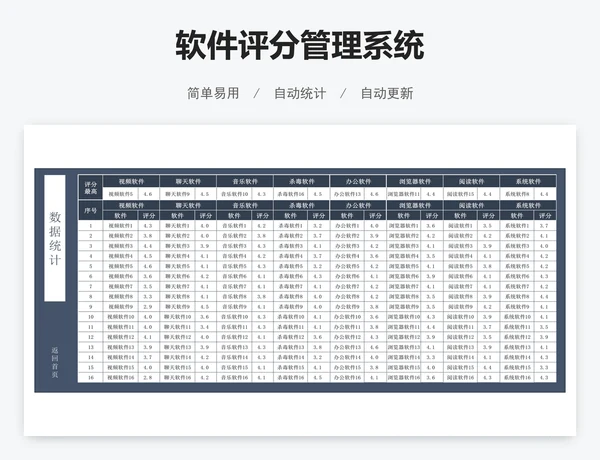Click the 音乐软件1 cell
Image resolution: width=600 pixels, height=460 pixels.
pyautogui.click(x=234, y=226)
